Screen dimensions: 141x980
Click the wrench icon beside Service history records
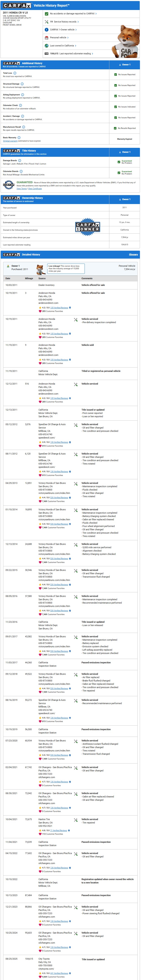[46, 22]
